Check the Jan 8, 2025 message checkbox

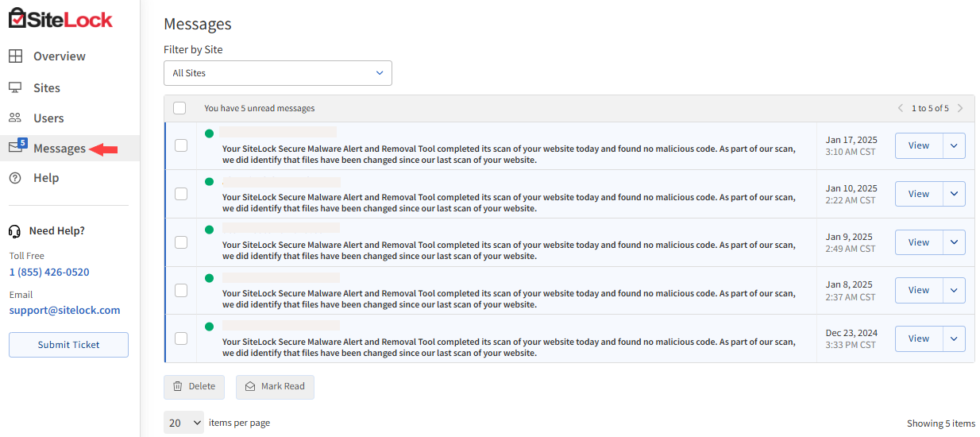pos(181,290)
